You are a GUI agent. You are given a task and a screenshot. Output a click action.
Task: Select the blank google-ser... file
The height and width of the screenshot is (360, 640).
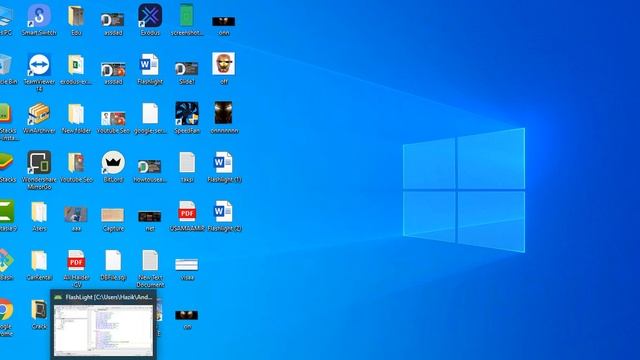coord(150,113)
